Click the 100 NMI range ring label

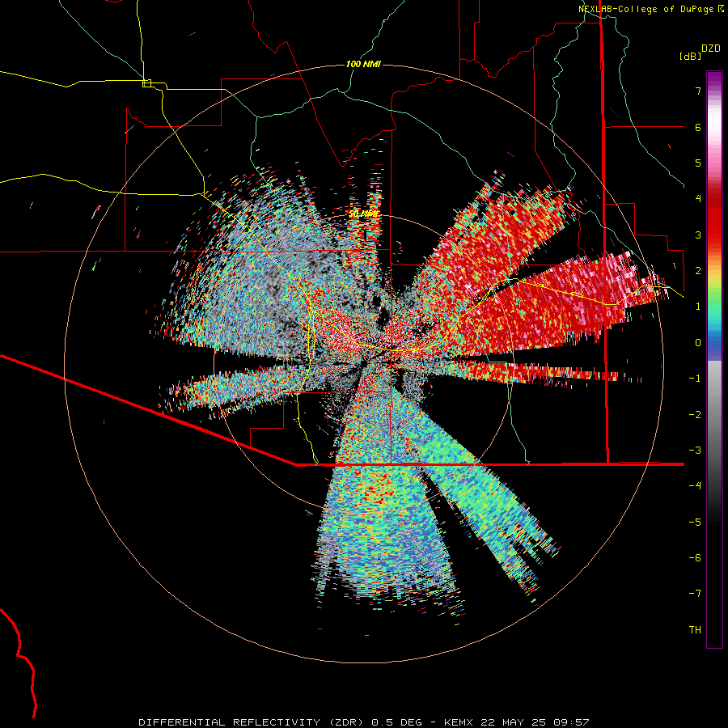click(x=363, y=64)
